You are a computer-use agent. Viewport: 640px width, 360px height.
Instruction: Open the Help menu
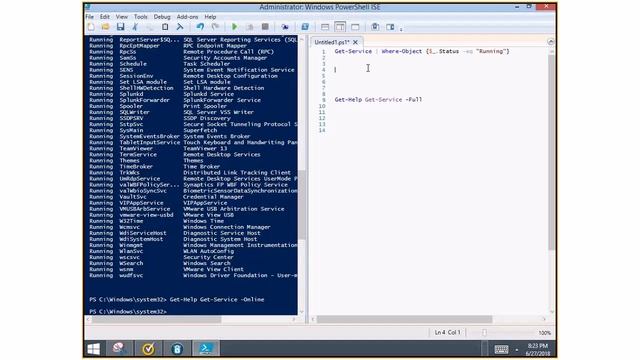(x=210, y=17)
